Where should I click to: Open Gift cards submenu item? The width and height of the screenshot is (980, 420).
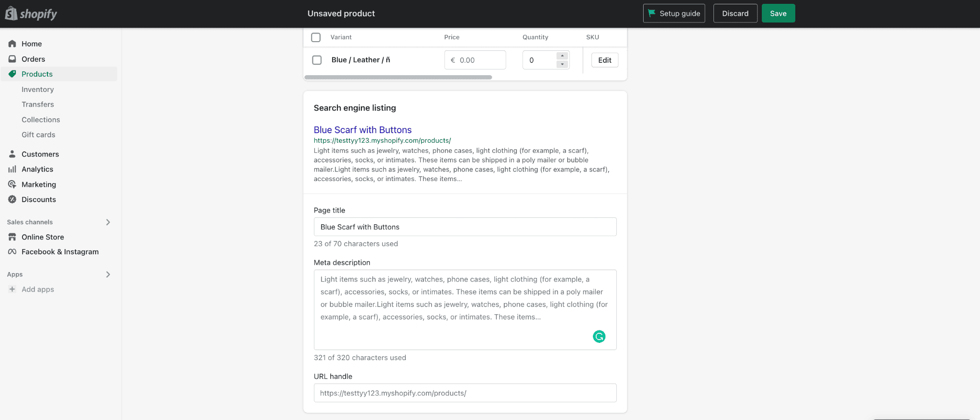pyautogui.click(x=38, y=135)
